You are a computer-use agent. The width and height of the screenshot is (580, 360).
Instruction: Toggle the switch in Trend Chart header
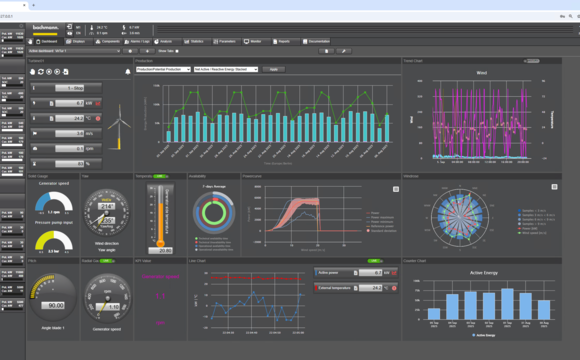tap(532, 61)
